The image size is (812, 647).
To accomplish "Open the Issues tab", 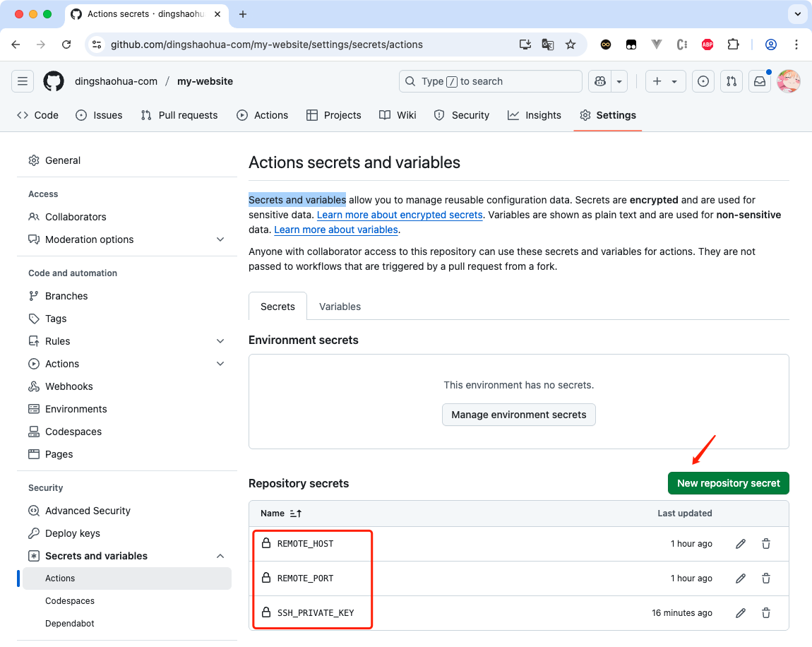I will click(x=99, y=115).
